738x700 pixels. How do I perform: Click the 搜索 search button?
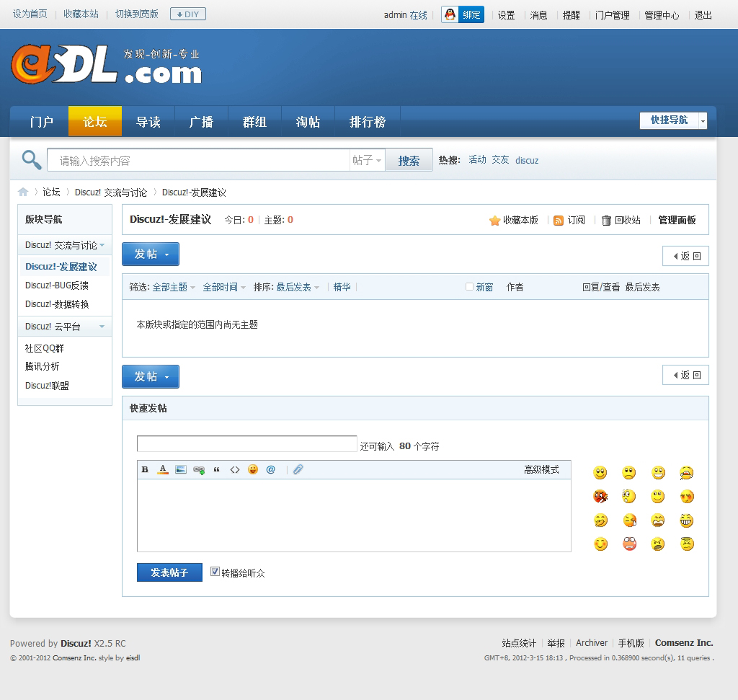(x=409, y=161)
